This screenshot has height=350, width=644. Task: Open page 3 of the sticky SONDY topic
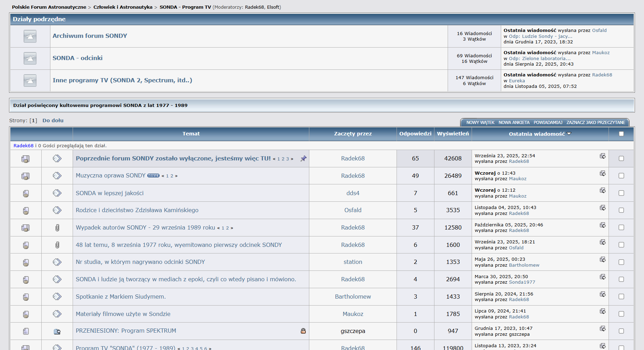point(287,159)
